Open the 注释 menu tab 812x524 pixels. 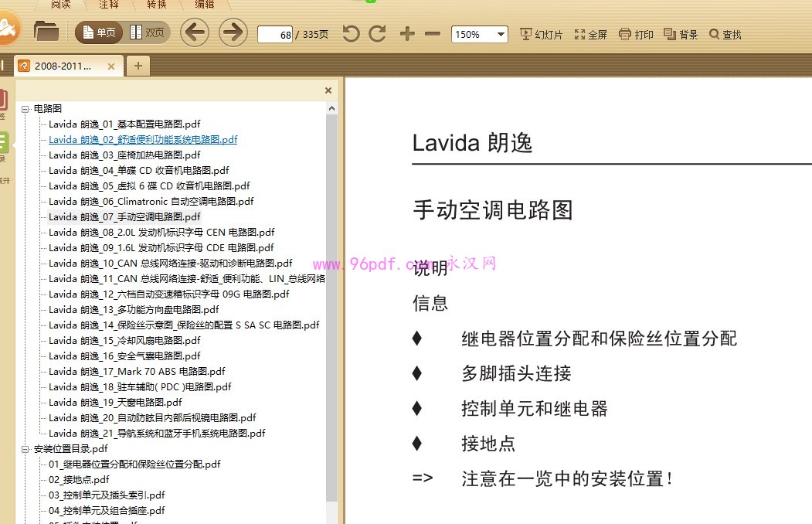click(x=109, y=4)
